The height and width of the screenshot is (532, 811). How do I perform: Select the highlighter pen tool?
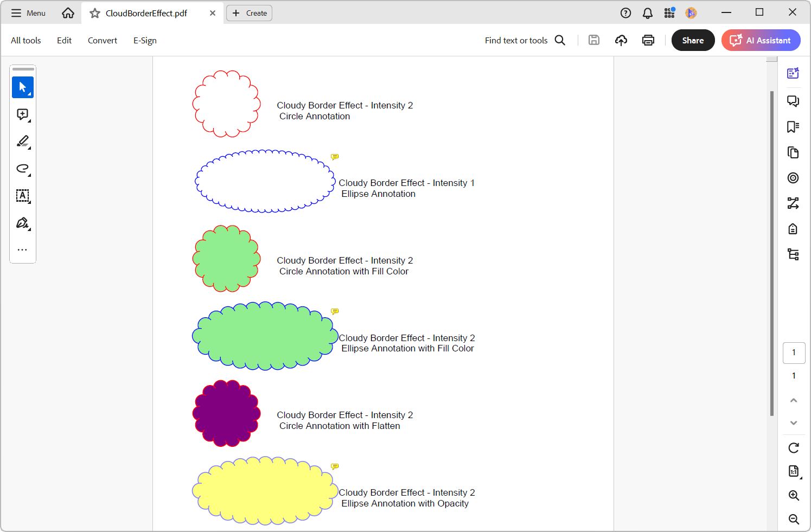click(x=22, y=142)
